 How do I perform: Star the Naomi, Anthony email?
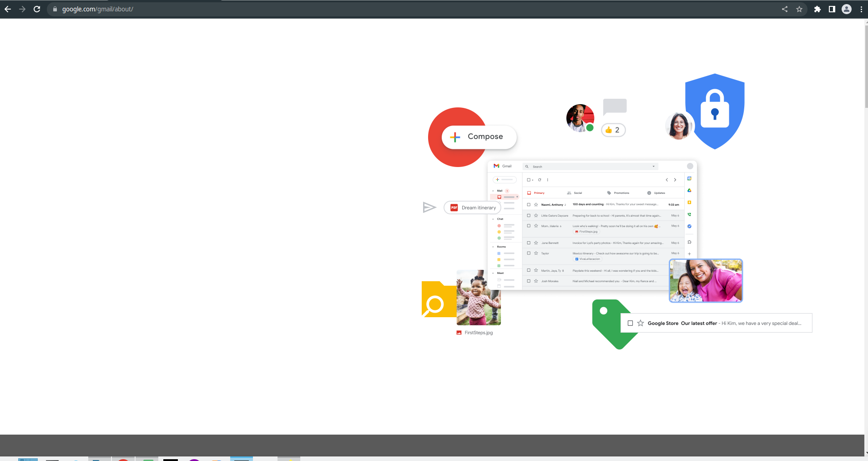(536, 205)
